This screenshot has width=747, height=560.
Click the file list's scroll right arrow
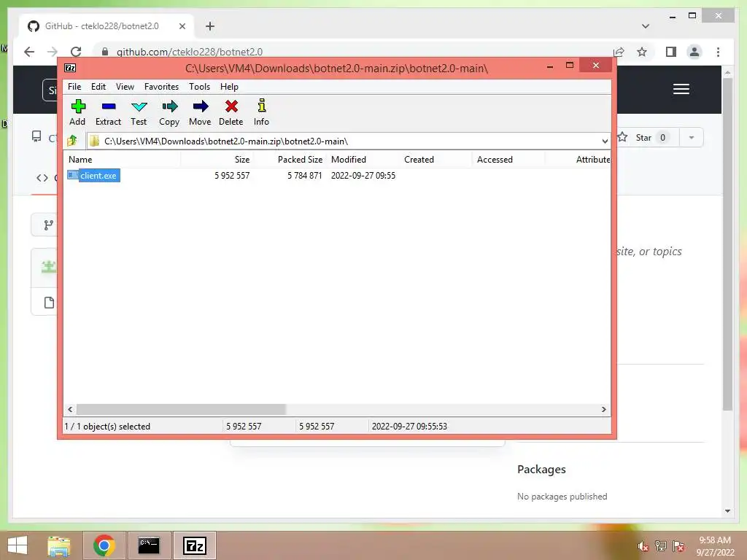pos(603,409)
